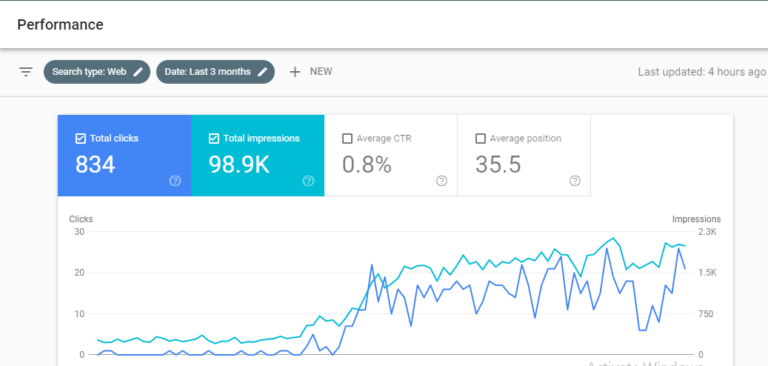Change the Date: Last 3 months filter

click(216, 72)
